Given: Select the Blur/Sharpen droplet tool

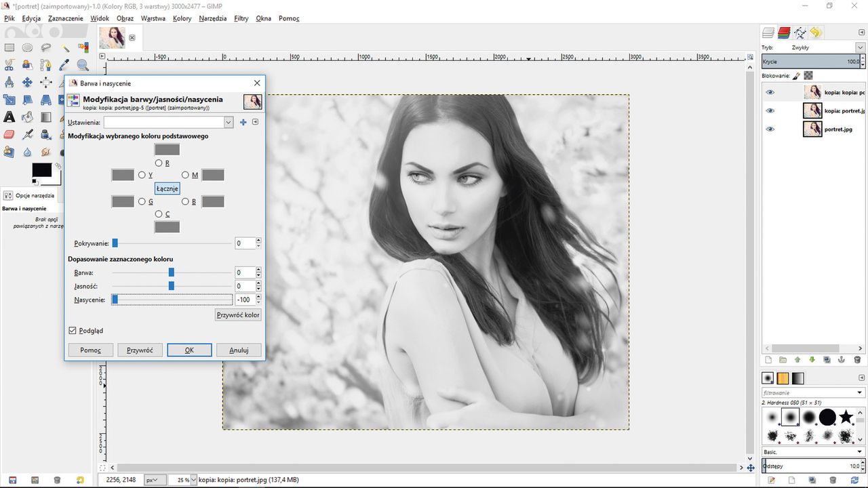Looking at the screenshot, I should (x=27, y=152).
